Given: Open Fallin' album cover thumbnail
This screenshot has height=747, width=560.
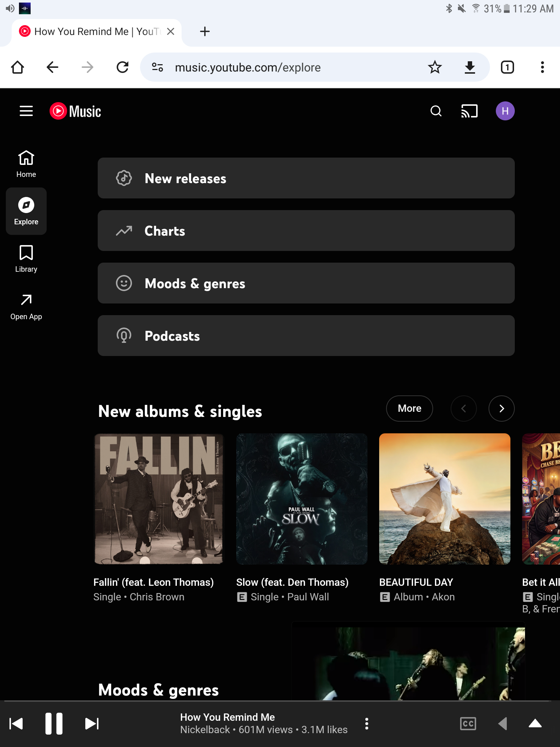Looking at the screenshot, I should (x=159, y=499).
